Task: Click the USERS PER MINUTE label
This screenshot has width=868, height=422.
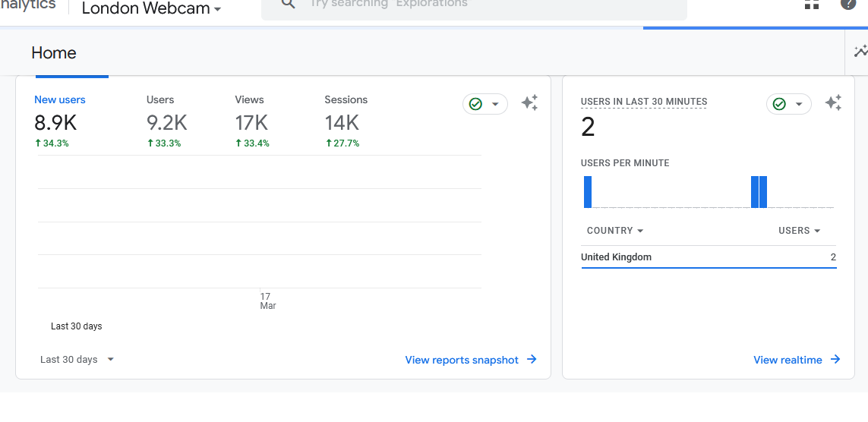Action: 625,163
